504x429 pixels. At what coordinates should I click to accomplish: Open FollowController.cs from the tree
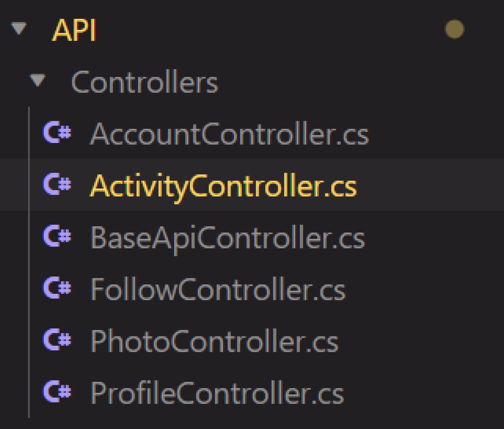click(x=218, y=290)
